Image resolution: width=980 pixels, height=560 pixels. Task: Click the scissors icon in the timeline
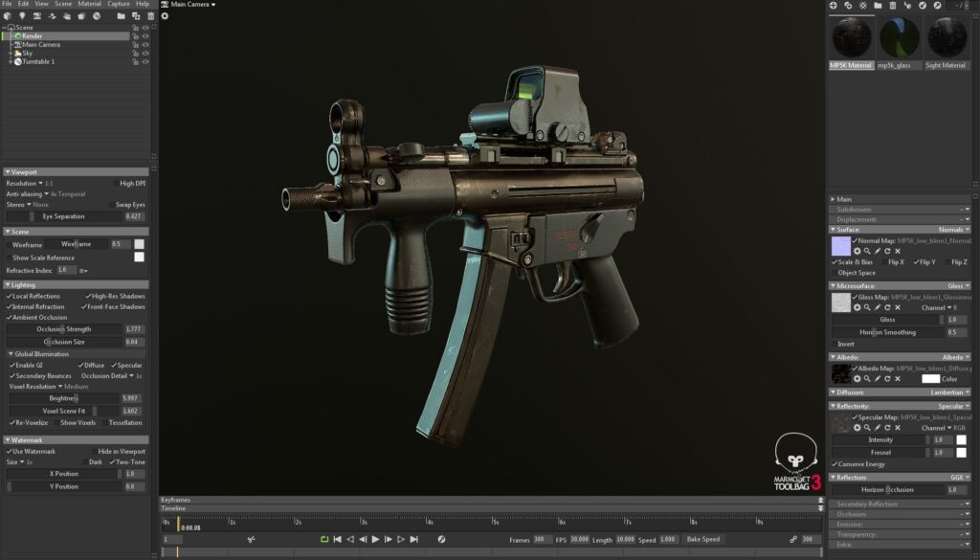[252, 539]
